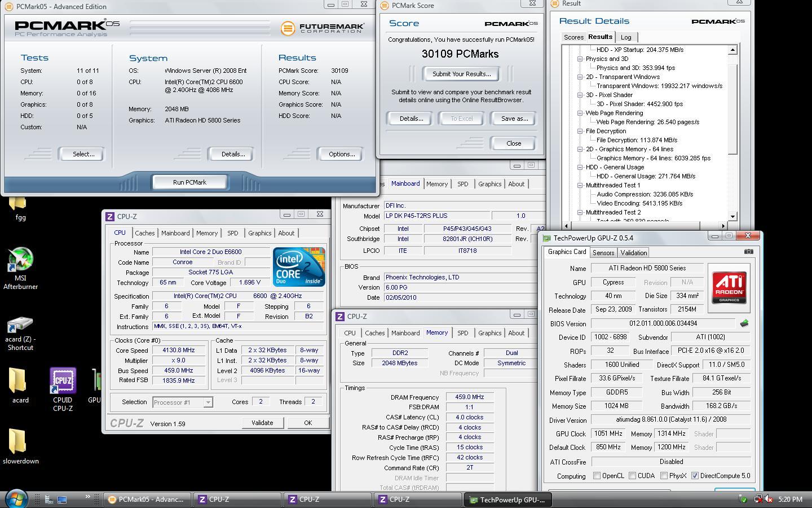812x508 pixels.
Task: Open the acard folder on desktop
Action: 20,386
